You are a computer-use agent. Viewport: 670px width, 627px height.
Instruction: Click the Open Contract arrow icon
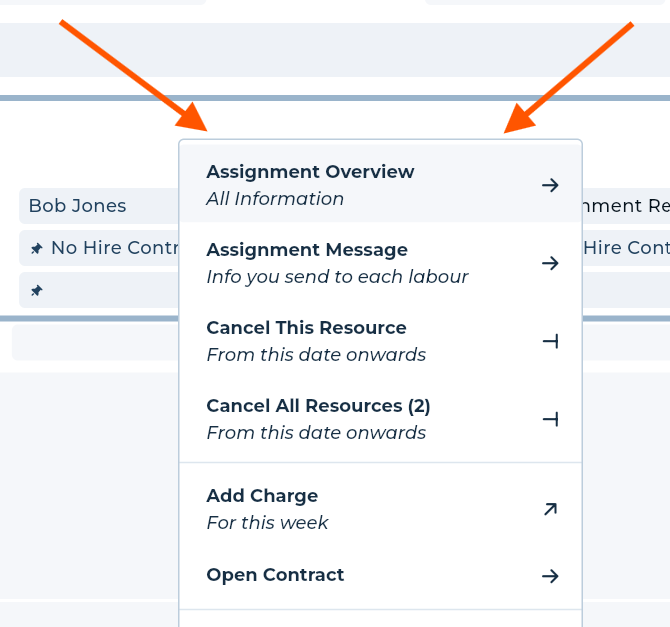[x=550, y=576]
